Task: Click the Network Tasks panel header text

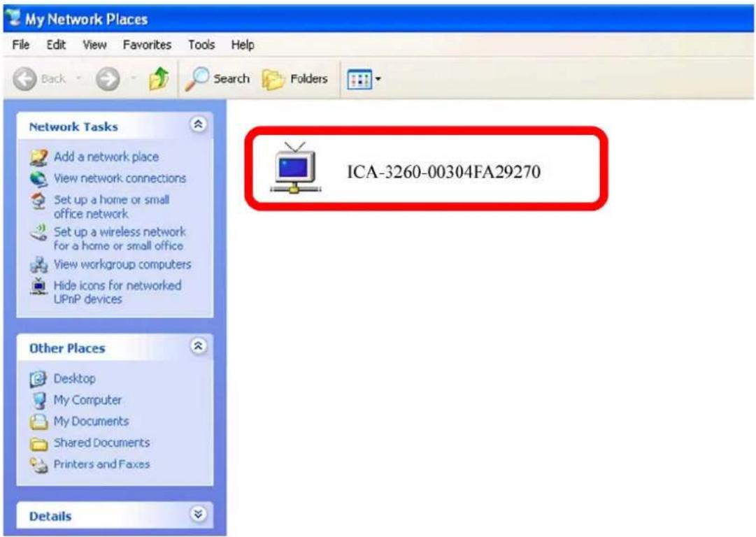Action: (x=73, y=127)
